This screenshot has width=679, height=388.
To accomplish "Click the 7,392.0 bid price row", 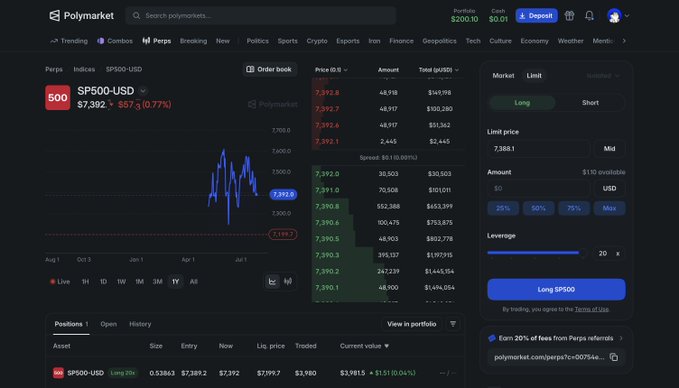I will pos(388,174).
